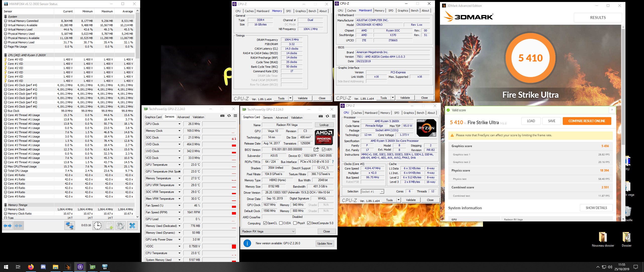Viewport: 644px width, 272px height.
Task: Click BIOS export share icon in GPU-Z
Action: pos(316,149)
